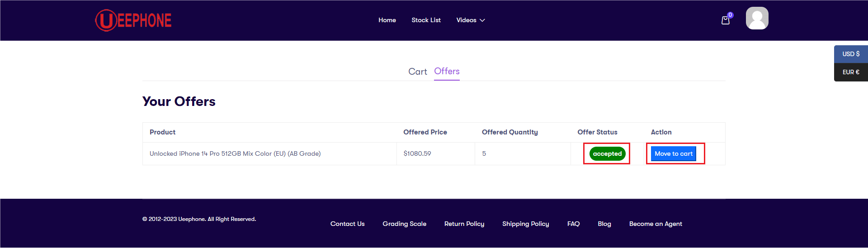Open the Home menu item
The width and height of the screenshot is (868, 249).
[x=387, y=20]
